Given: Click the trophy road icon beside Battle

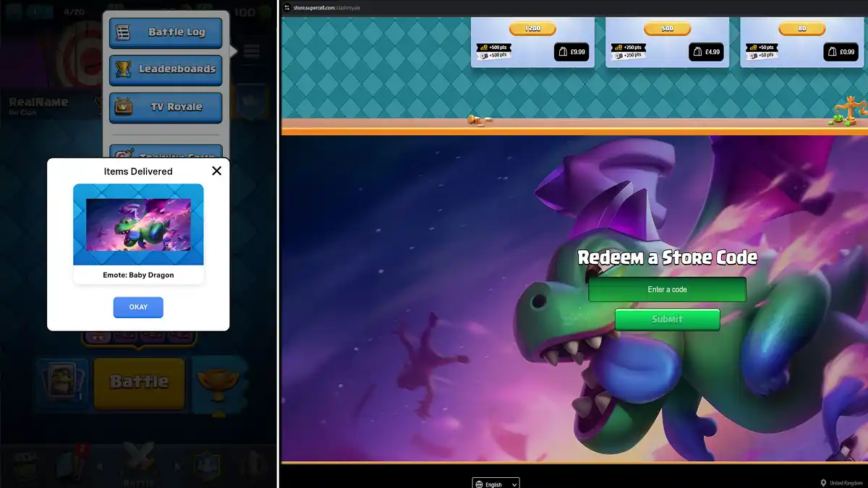Looking at the screenshot, I should [x=219, y=380].
